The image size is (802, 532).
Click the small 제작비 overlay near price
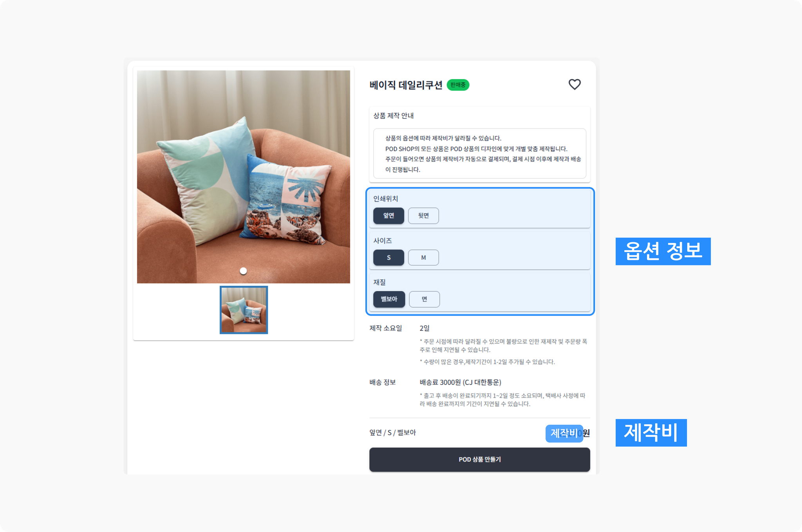point(564,433)
